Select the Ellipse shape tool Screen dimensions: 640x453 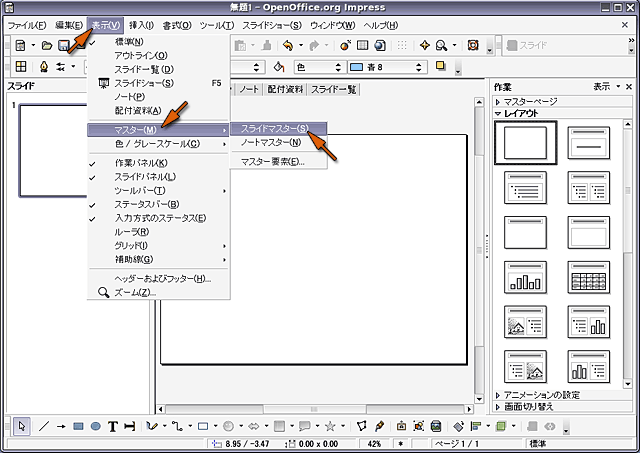[95, 425]
